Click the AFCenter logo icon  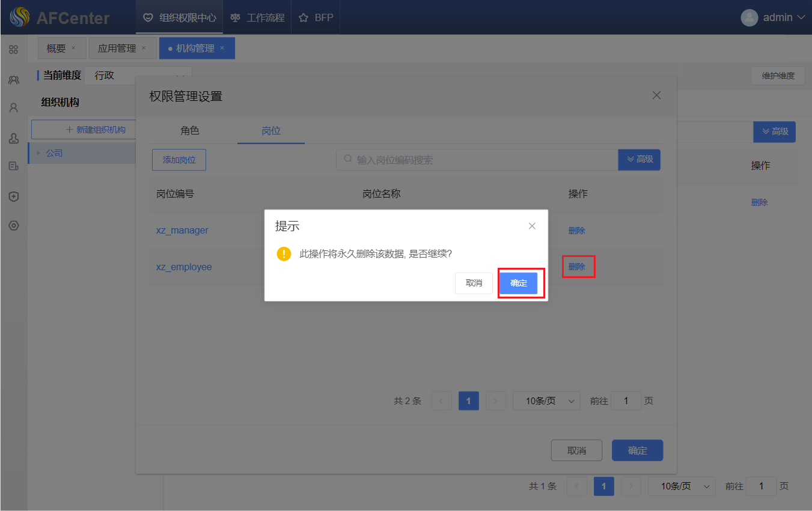pyautogui.click(x=19, y=17)
